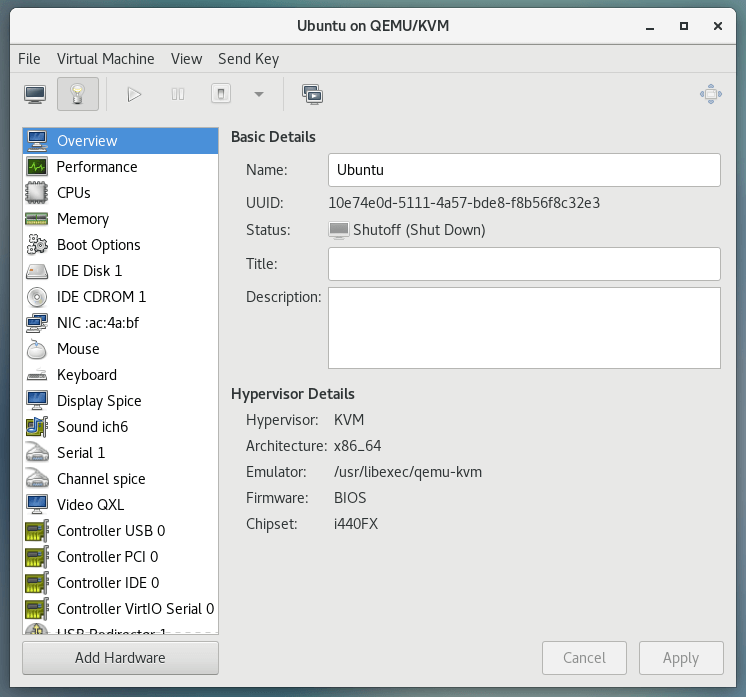Click the chipset value i440FX

[356, 524]
